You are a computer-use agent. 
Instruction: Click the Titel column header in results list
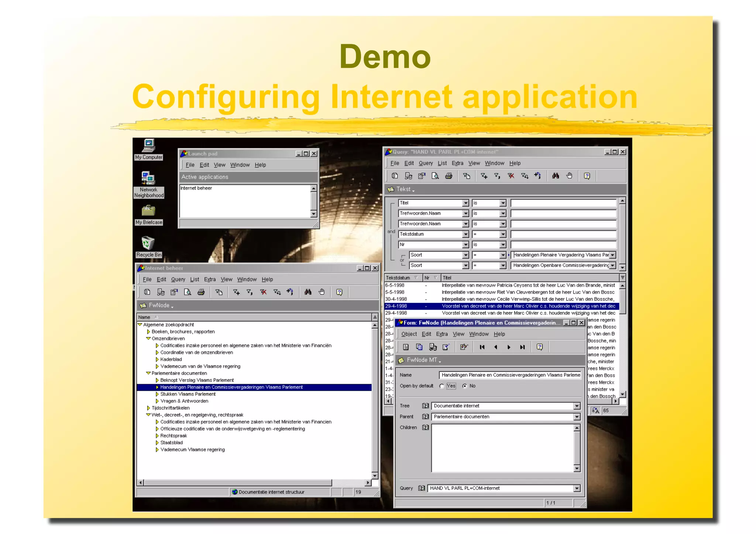(x=530, y=278)
